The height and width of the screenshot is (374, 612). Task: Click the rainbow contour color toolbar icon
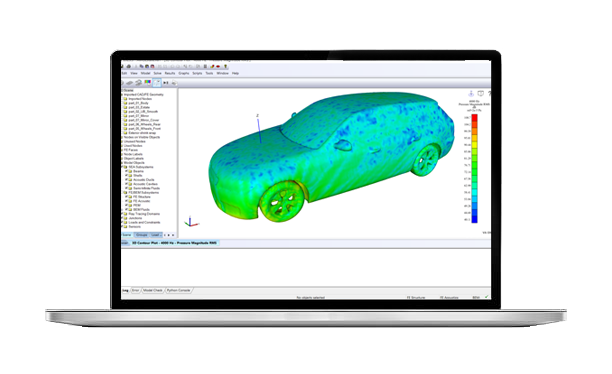148,82
